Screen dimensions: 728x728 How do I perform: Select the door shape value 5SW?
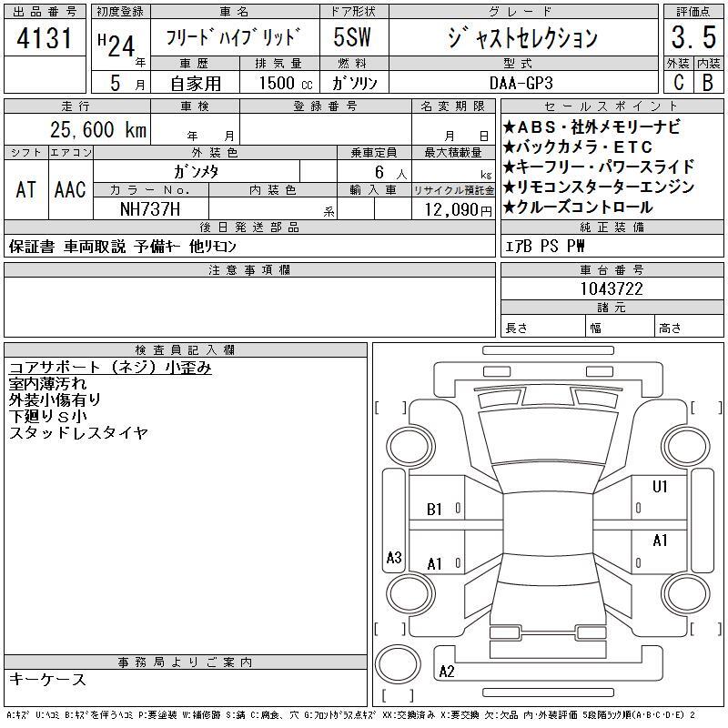[x=352, y=37]
